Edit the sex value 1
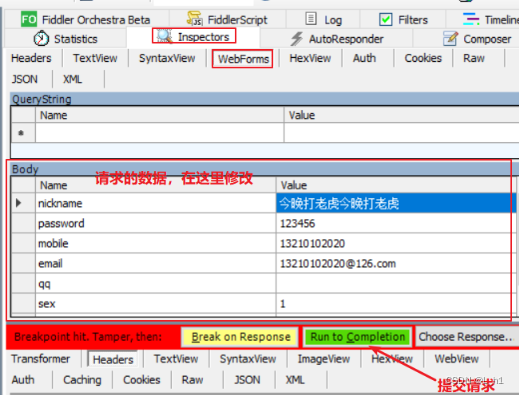This screenshot has width=519, height=395. click(x=396, y=303)
